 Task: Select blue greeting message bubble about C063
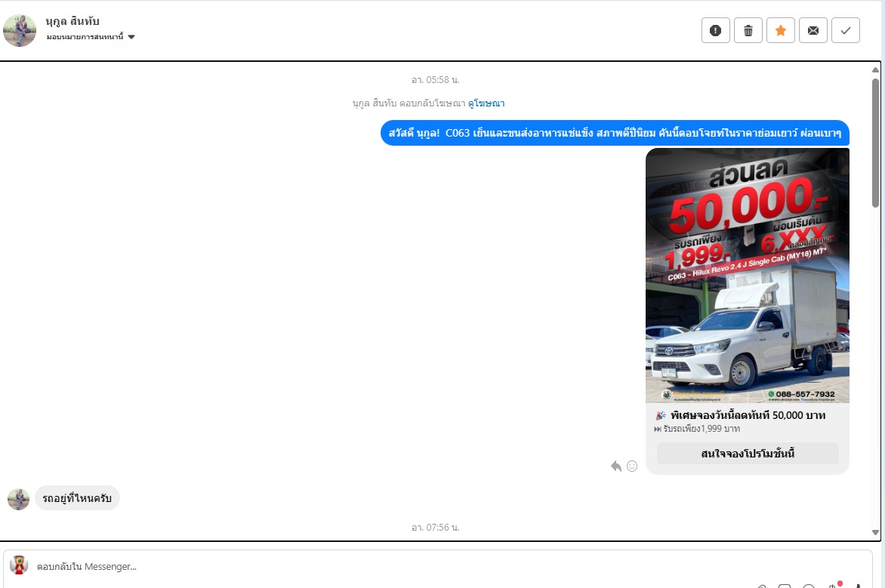pos(615,133)
